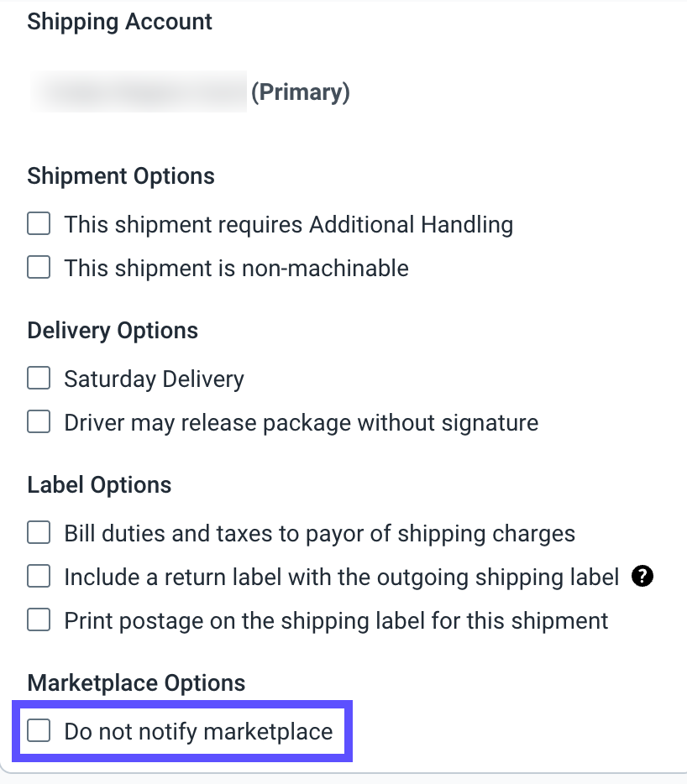Toggle the non-machinable shipment checkbox

(x=39, y=267)
